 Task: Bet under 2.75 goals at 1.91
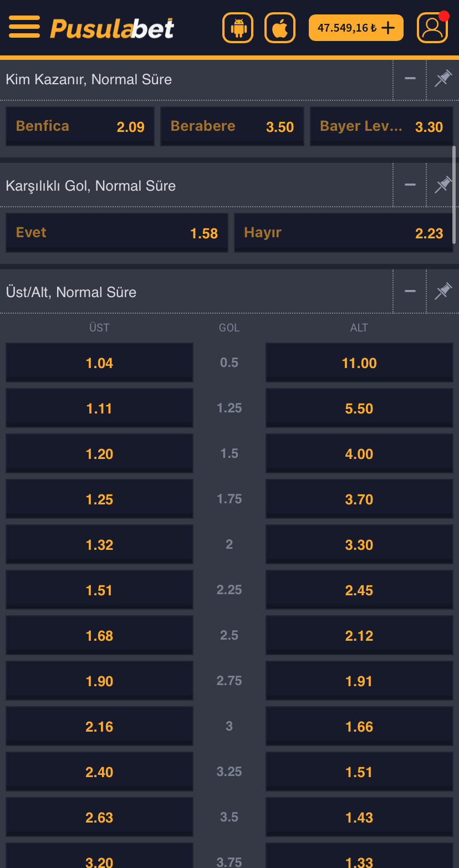[x=359, y=681]
